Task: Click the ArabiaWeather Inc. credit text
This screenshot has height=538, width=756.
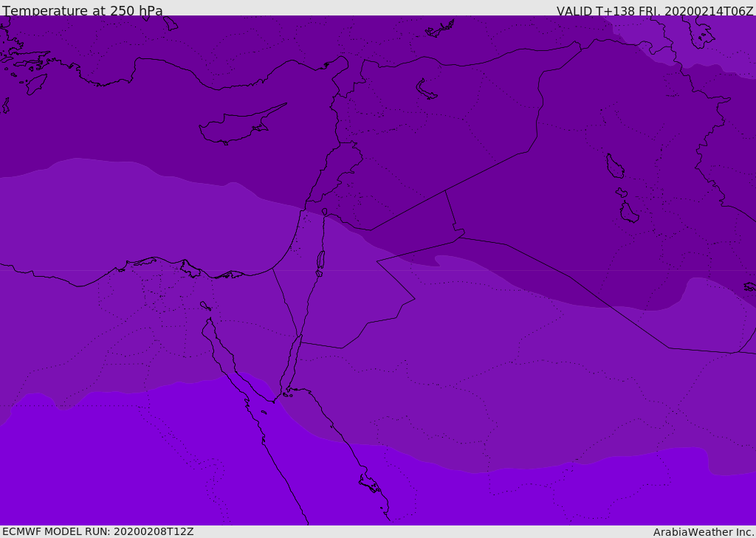Action: pos(704,532)
